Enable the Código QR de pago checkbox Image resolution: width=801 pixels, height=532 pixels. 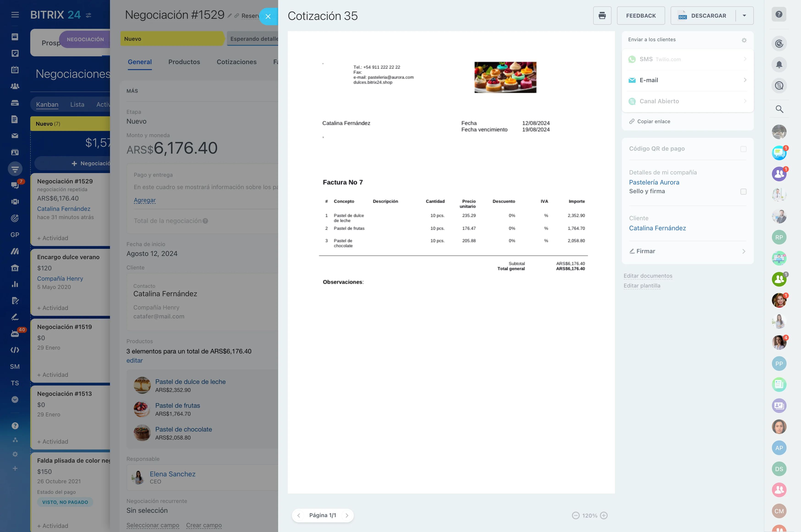[x=743, y=149]
